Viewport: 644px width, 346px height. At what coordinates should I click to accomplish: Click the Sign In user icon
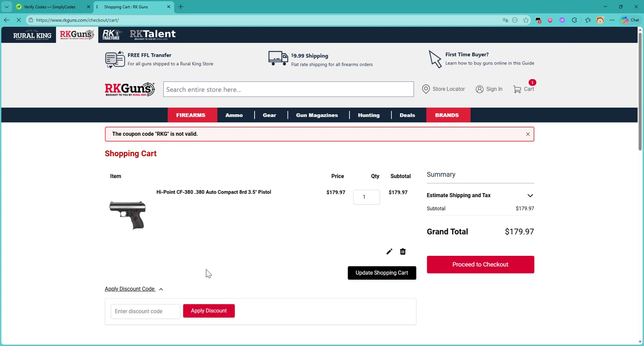point(480,89)
